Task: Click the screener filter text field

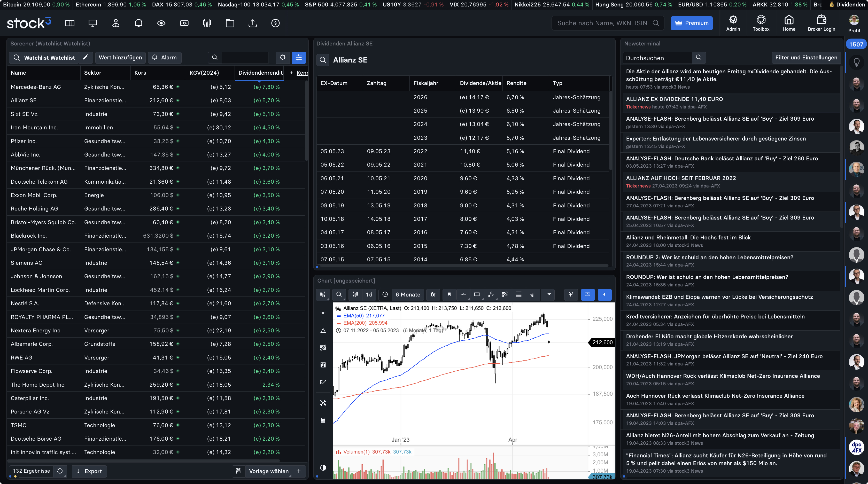Action: pos(245,58)
